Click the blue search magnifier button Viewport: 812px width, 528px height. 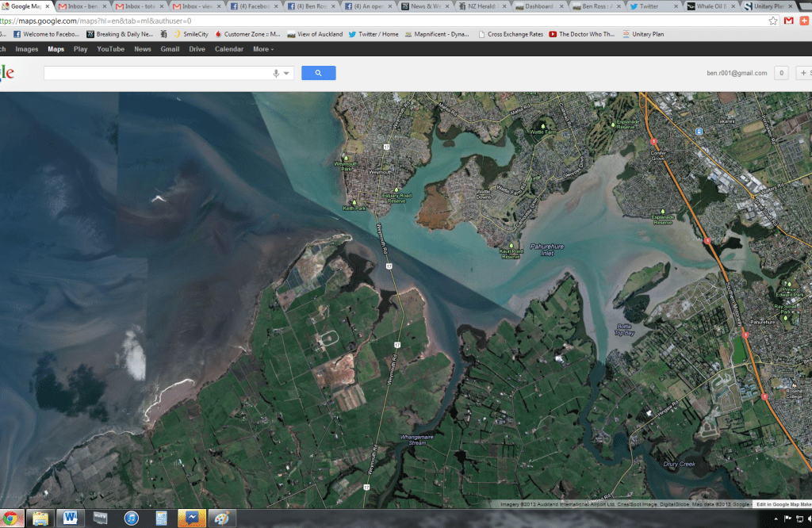pyautogui.click(x=318, y=73)
